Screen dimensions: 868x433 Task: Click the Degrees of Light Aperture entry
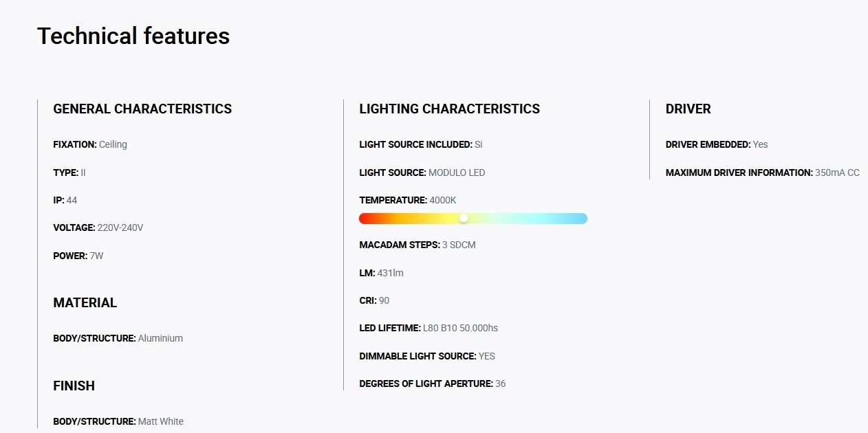coord(433,384)
